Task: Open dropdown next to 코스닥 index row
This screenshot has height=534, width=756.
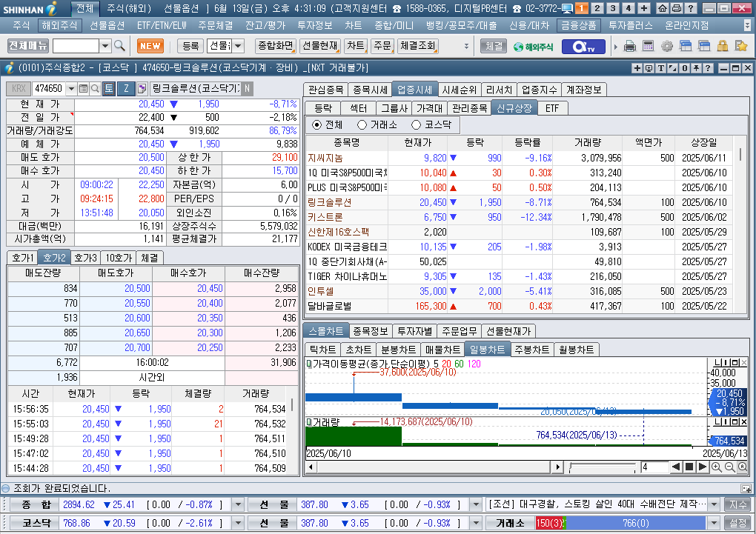Action: click(x=238, y=523)
